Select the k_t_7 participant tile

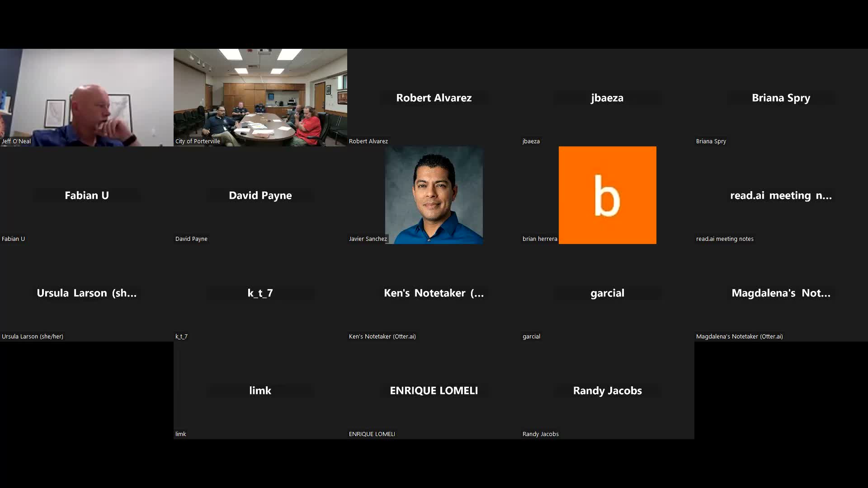pos(260,293)
